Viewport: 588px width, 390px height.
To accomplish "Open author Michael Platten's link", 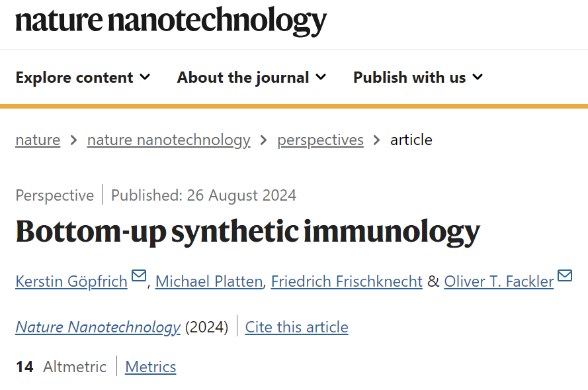I will click(209, 281).
